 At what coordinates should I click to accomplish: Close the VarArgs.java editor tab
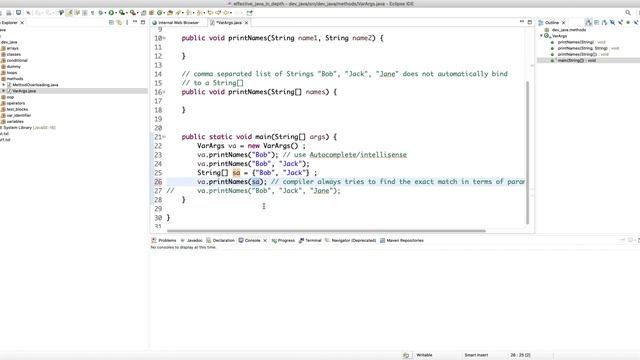coord(246,22)
